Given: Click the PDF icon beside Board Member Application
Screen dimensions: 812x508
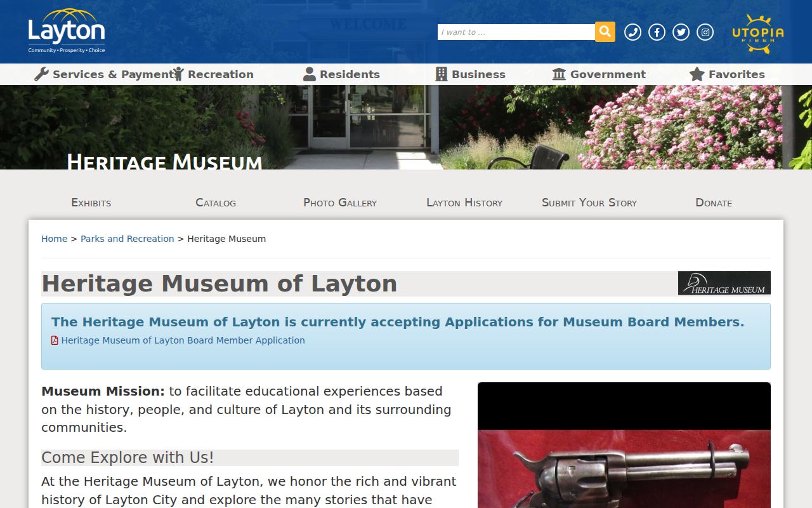Looking at the screenshot, I should [x=55, y=340].
